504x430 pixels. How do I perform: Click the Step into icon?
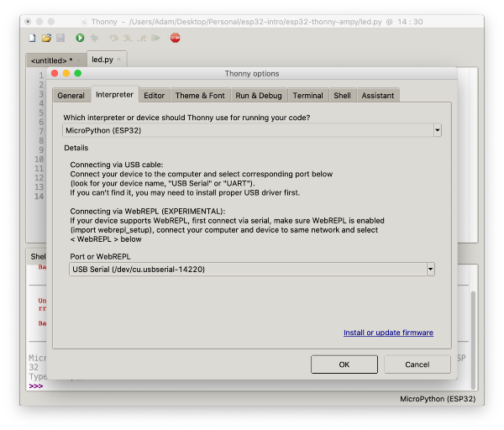tap(128, 38)
